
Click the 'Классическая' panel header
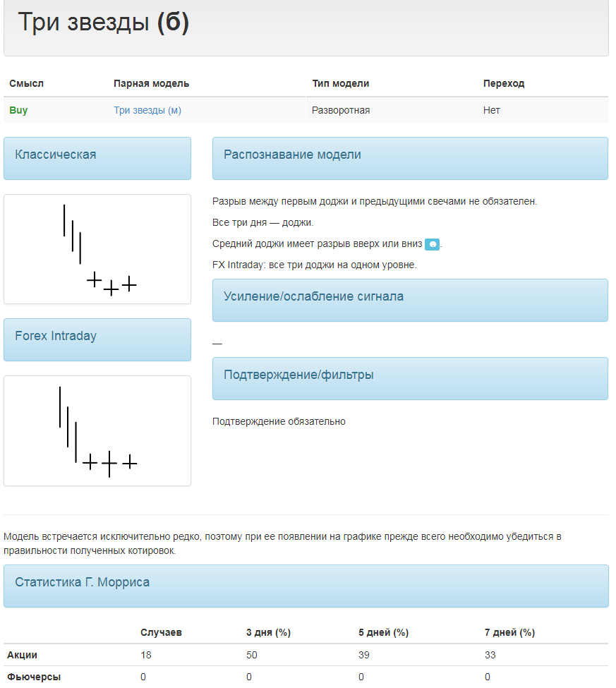(x=97, y=158)
